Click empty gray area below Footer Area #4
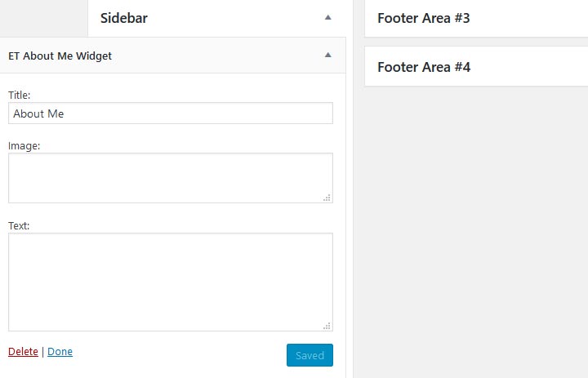 475,229
